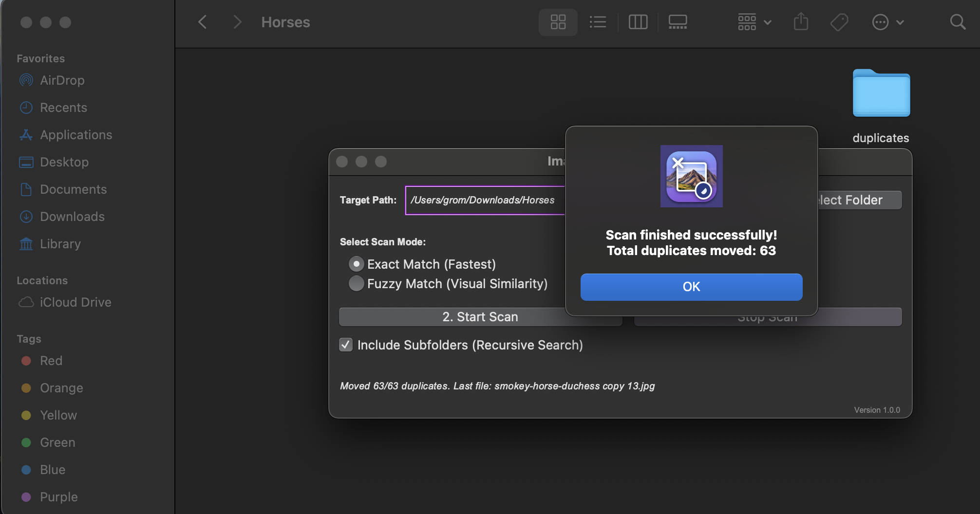Open Downloads in the Finder sidebar

(72, 217)
